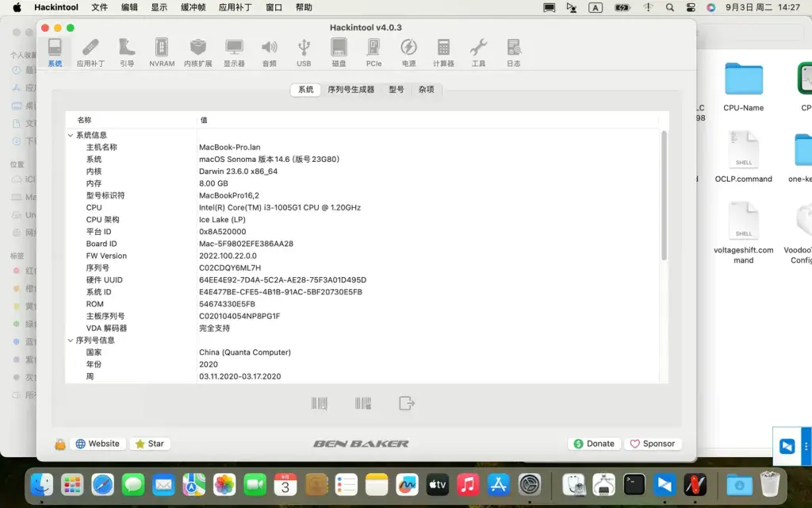The image size is (812, 508).
Task: Open the 帮助 menu
Action: pyautogui.click(x=304, y=7)
